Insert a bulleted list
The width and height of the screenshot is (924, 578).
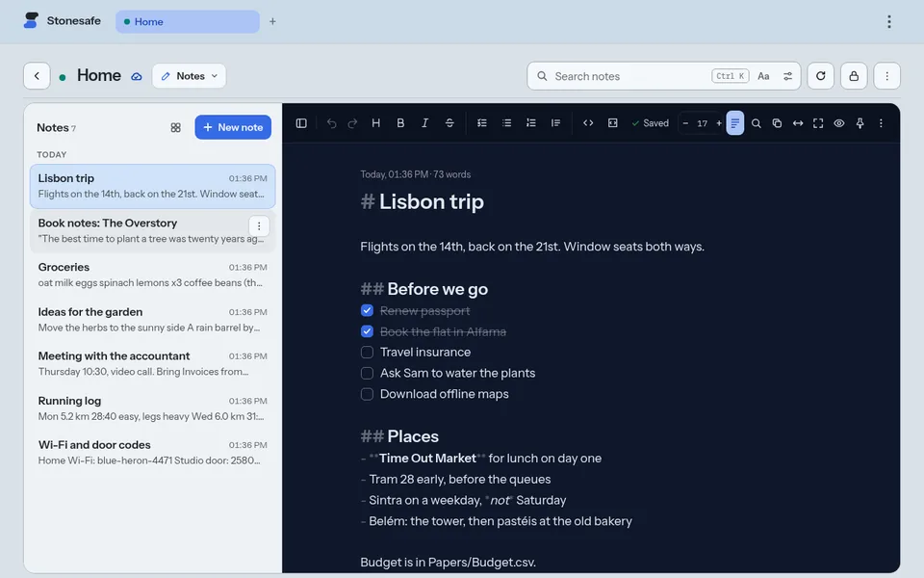507,123
